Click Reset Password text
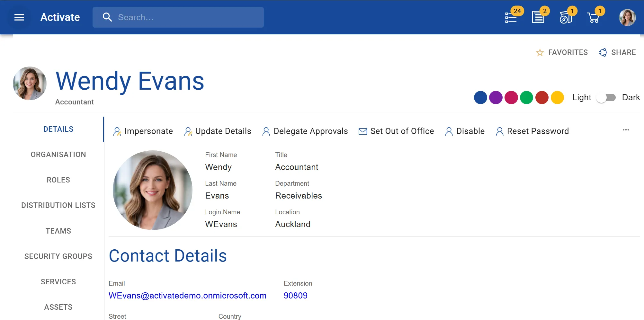644x320 pixels. tap(538, 131)
